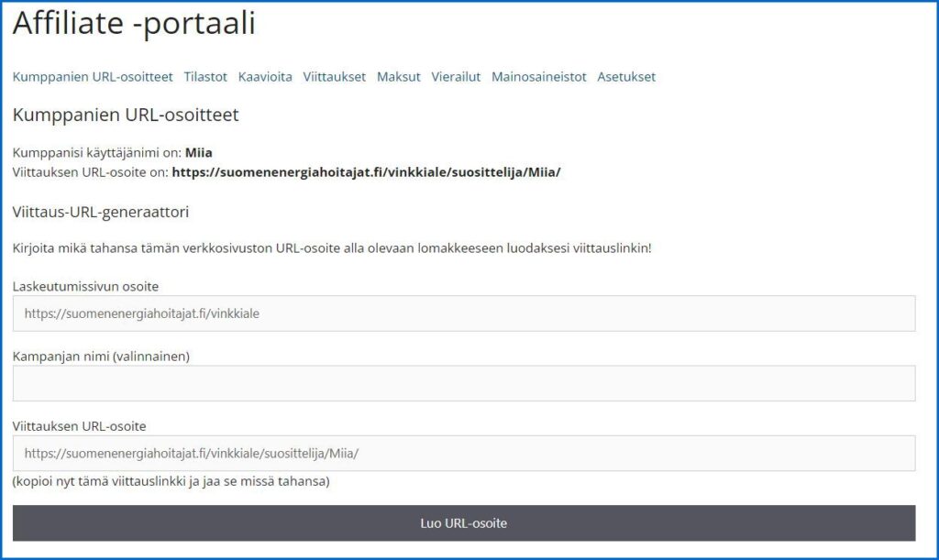Select the Maksut menu item
Image resolution: width=939 pixels, height=560 pixels.
coord(399,77)
